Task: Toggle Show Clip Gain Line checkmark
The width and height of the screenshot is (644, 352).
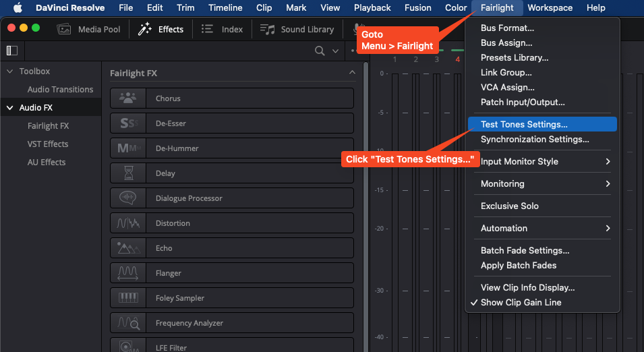Action: (474, 302)
